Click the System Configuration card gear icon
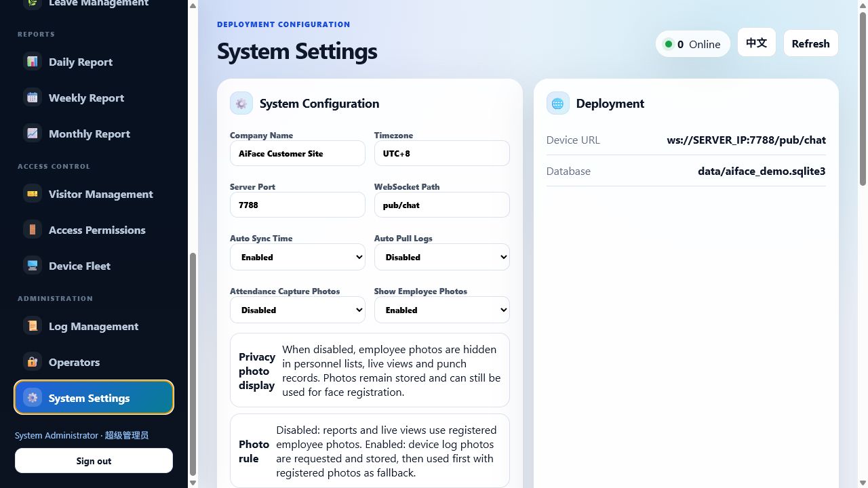Image resolution: width=868 pixels, height=488 pixels. point(241,103)
